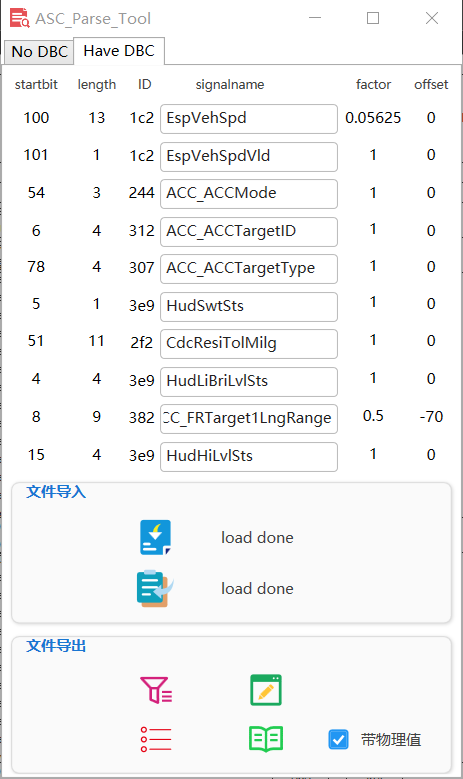The height and width of the screenshot is (779, 463).
Task: Click the ACC_ACCMode signal name field
Action: 249,194
